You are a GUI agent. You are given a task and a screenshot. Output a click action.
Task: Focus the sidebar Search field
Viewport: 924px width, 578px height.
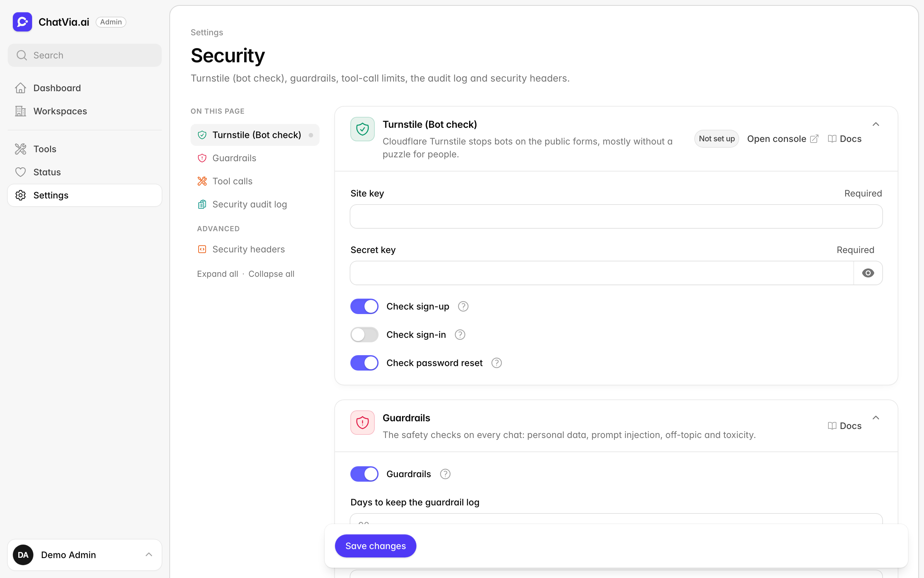pyautogui.click(x=85, y=56)
